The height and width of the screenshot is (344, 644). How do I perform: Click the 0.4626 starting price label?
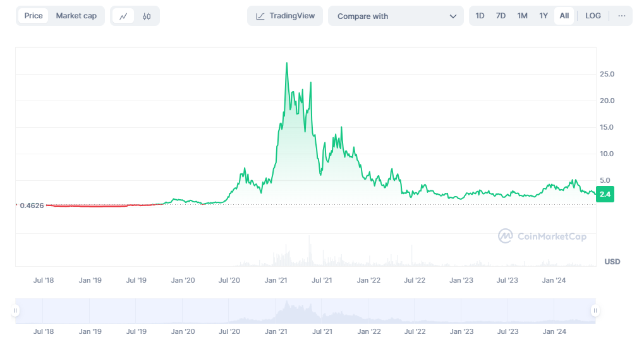point(32,206)
